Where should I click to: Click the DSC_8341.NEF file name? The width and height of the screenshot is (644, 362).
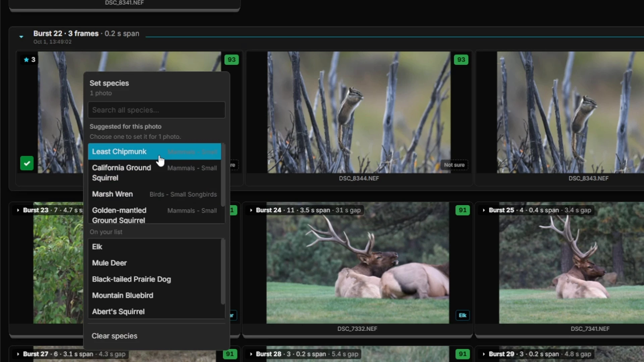pyautogui.click(x=124, y=3)
